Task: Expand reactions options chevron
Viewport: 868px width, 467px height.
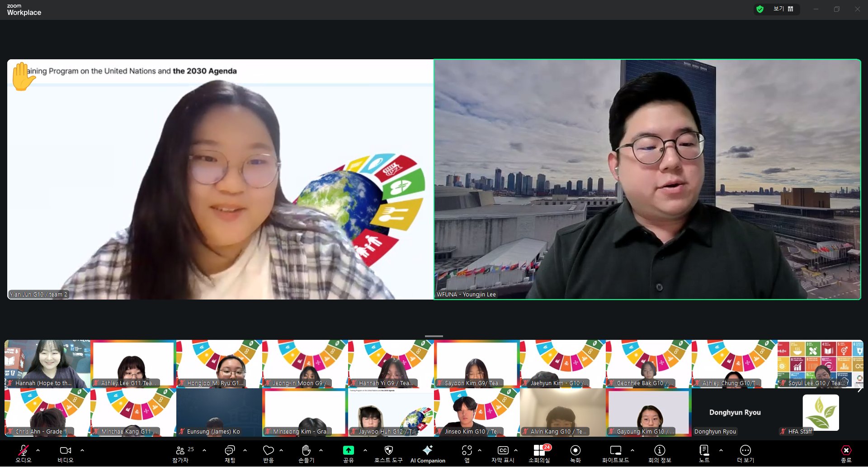Action: coord(281,450)
